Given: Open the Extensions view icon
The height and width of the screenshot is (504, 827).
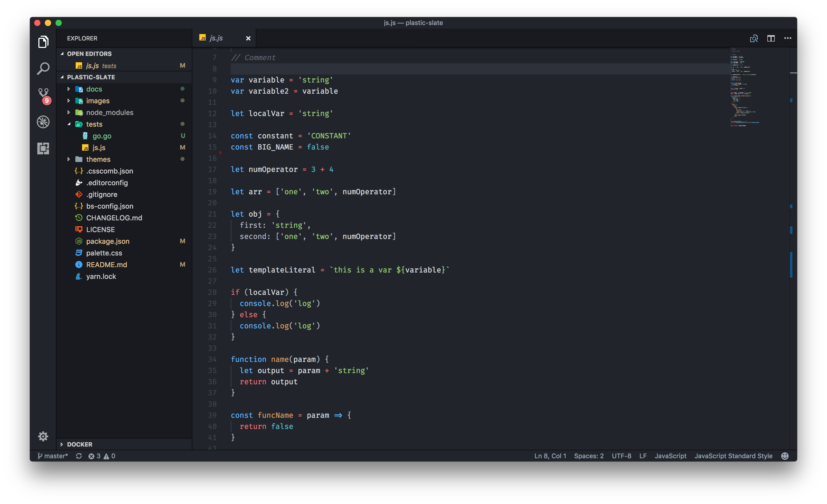Looking at the screenshot, I should coord(43,148).
